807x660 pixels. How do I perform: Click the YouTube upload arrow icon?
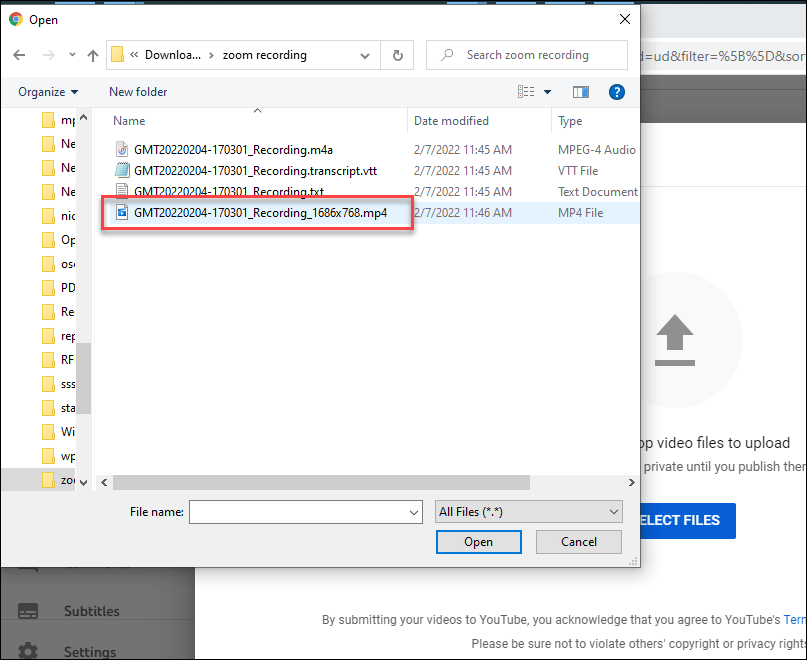[675, 340]
